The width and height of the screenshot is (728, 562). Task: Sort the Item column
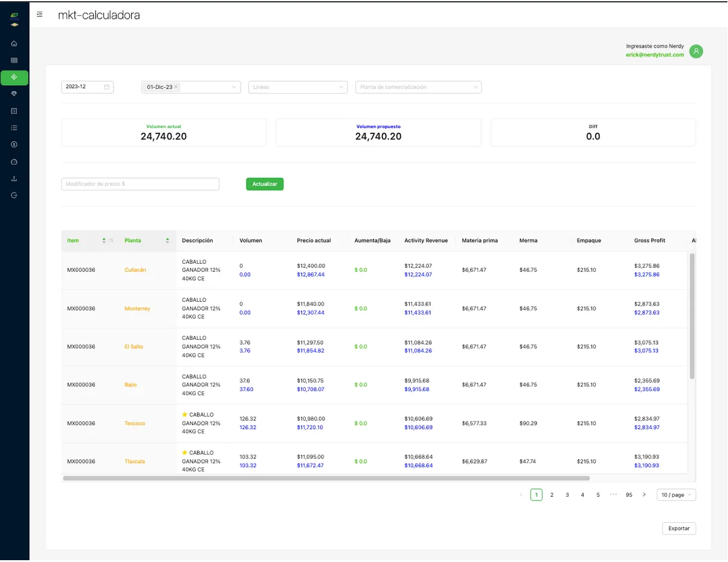(x=104, y=240)
